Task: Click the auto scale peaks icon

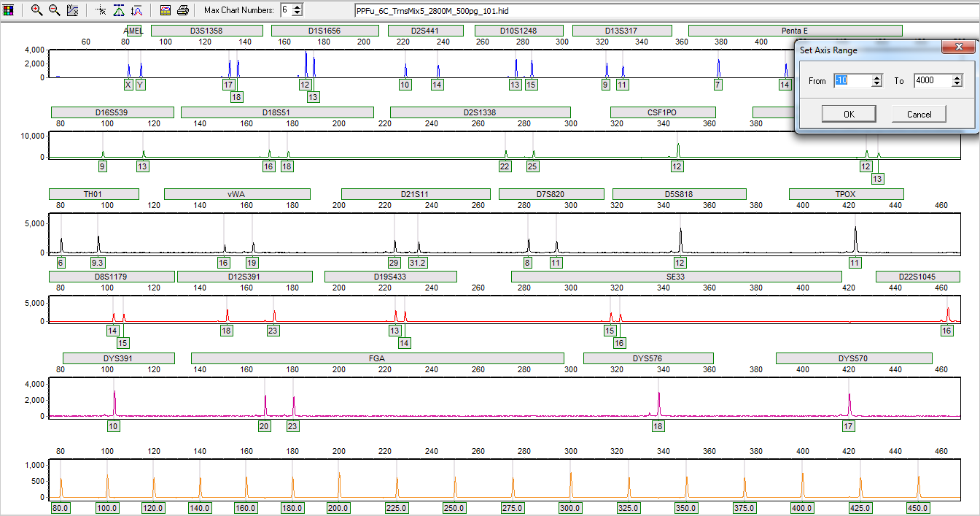Action: coord(136,10)
